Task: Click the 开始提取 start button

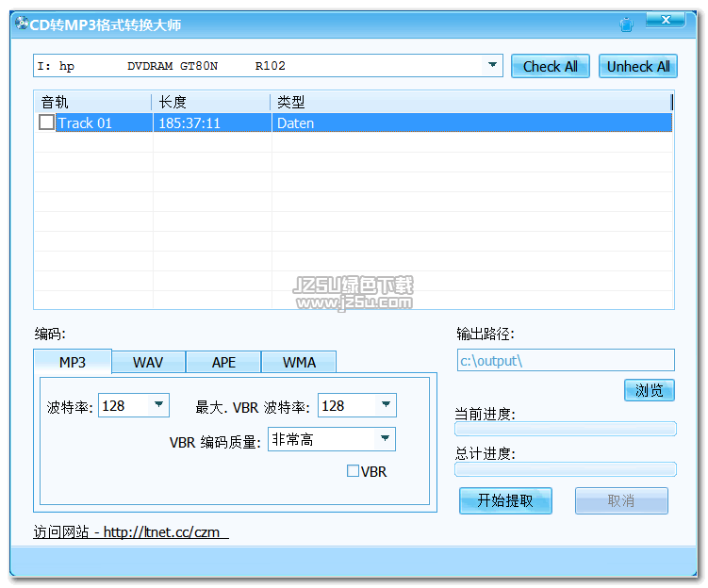Action: click(505, 500)
